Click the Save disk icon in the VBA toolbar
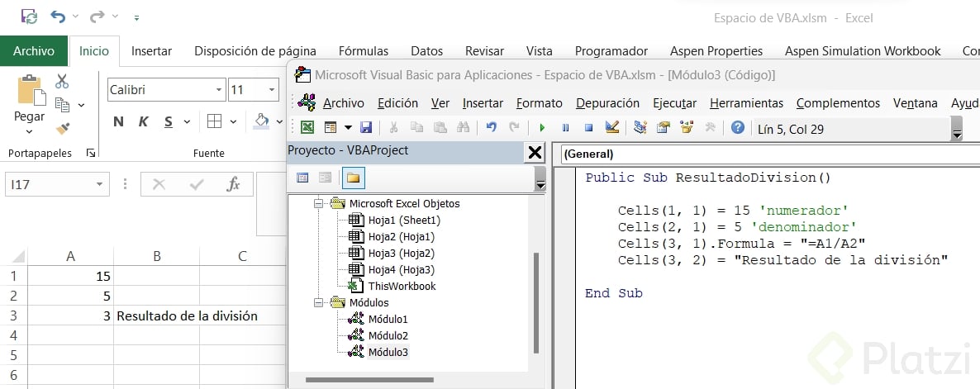 click(x=366, y=128)
